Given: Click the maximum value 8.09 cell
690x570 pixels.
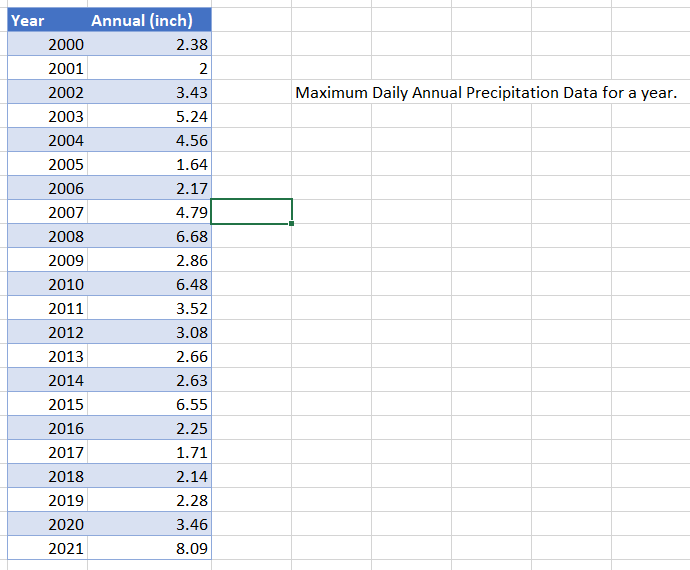Looking at the screenshot, I should pyautogui.click(x=149, y=548).
